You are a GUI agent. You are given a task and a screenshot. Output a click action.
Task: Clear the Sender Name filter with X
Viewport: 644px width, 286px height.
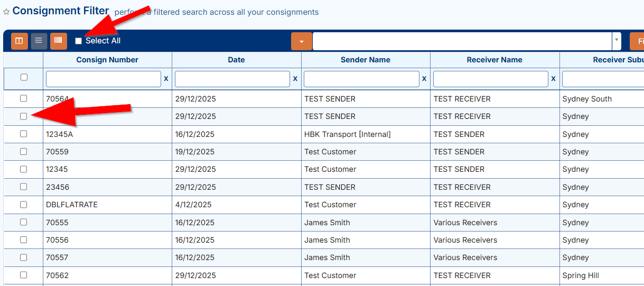(424, 78)
